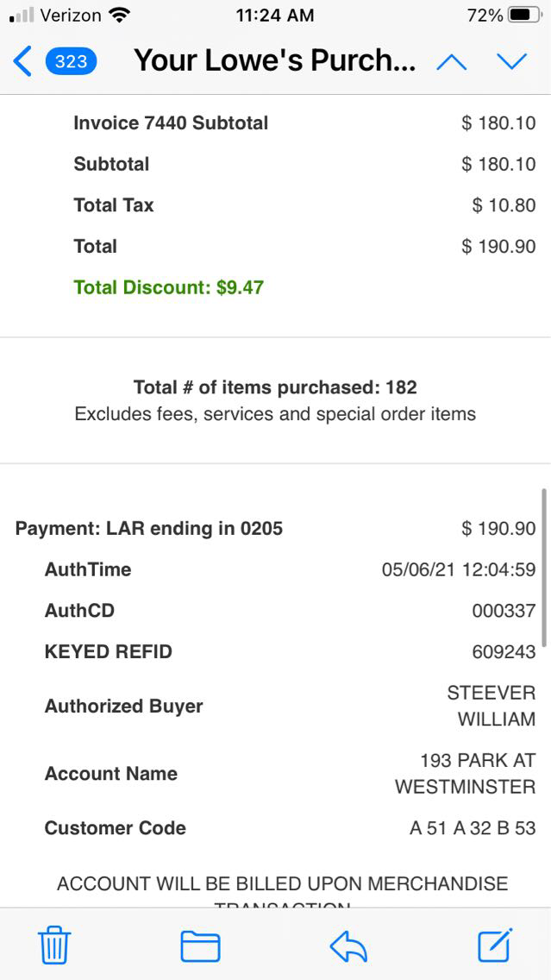
Task: Go to next message with down arrow
Action: (x=511, y=61)
